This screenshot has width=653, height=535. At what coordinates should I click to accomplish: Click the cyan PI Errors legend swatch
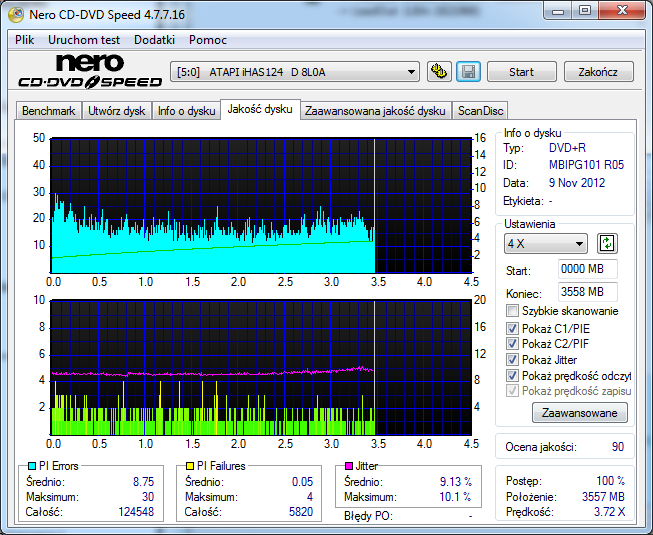[x=32, y=466]
